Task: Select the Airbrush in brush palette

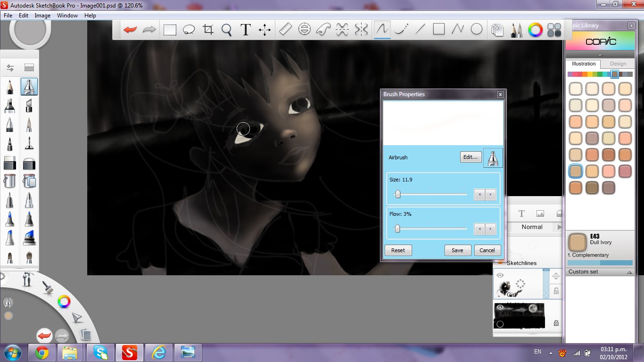Action: [x=29, y=87]
